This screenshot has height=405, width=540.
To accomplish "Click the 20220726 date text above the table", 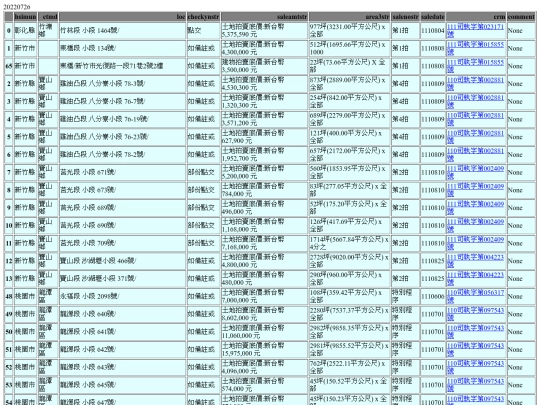I will point(17,7).
